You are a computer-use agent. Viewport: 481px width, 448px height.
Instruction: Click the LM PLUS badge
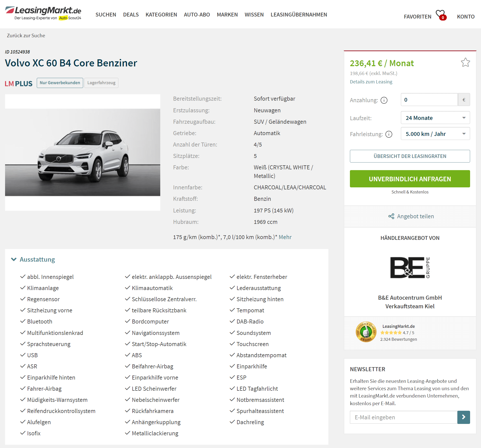point(19,83)
